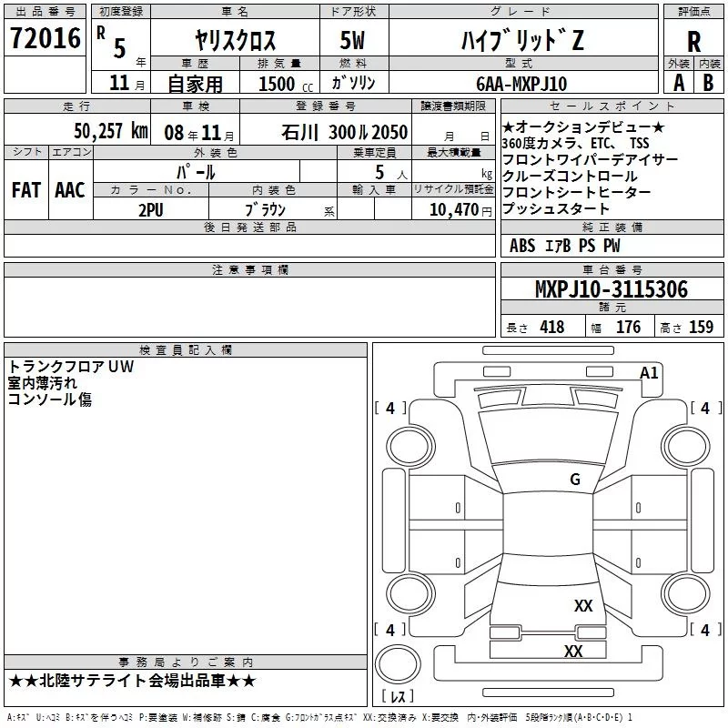Select registration number 石川 300ル2050
Viewport: 728px width, 728px height.
pyautogui.click(x=345, y=132)
